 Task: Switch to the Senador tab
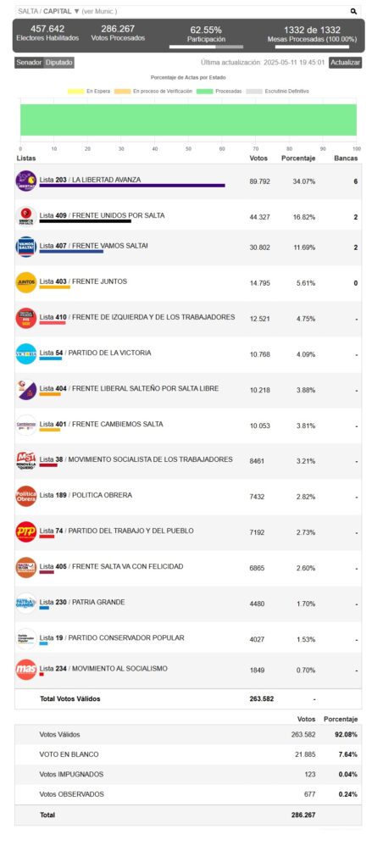tap(30, 63)
